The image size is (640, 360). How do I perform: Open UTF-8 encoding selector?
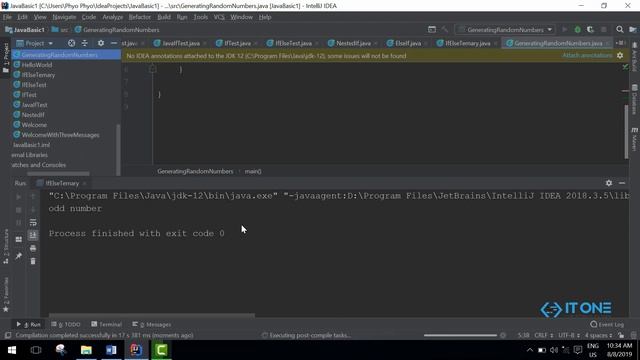569,335
